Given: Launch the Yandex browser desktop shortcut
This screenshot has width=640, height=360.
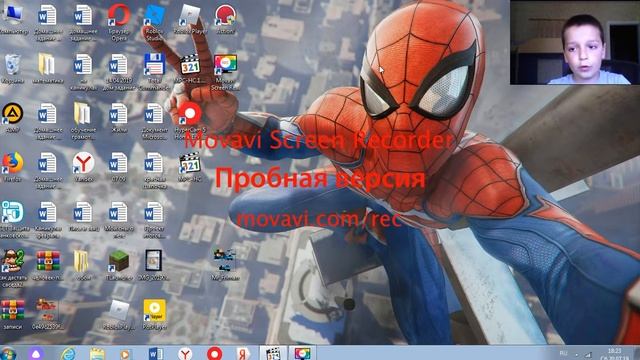Looking at the screenshot, I should tap(83, 167).
